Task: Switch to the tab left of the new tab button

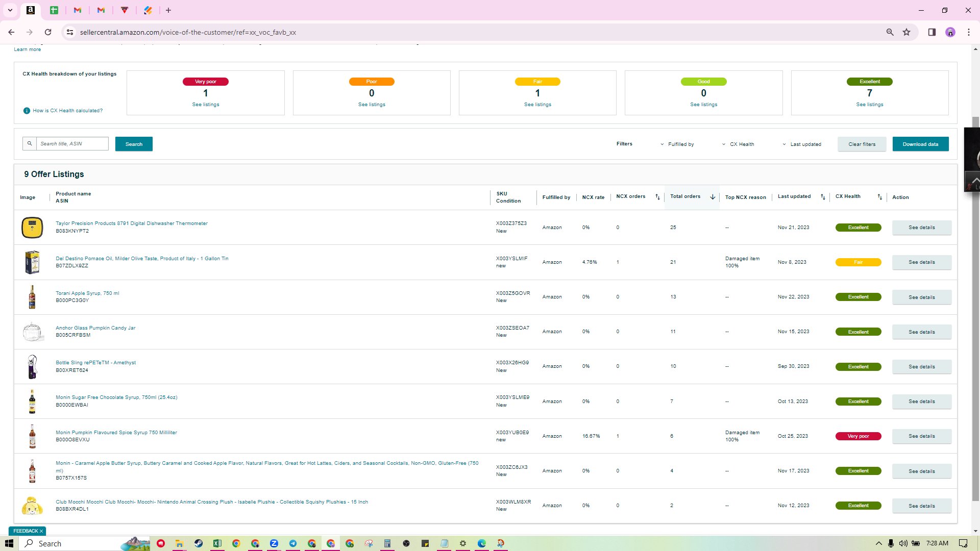Action: point(148,10)
